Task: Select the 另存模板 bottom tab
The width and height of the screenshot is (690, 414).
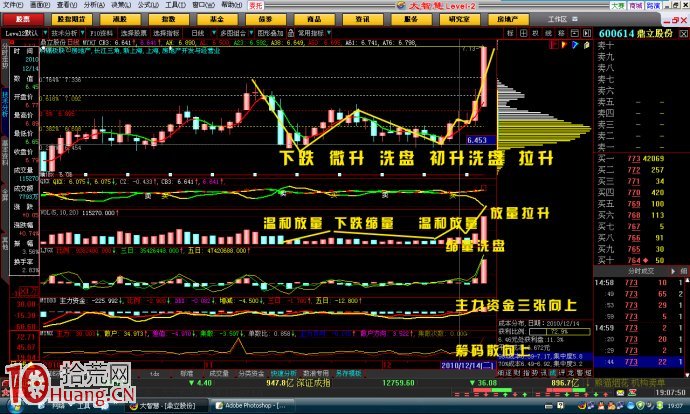Action: coord(349,374)
